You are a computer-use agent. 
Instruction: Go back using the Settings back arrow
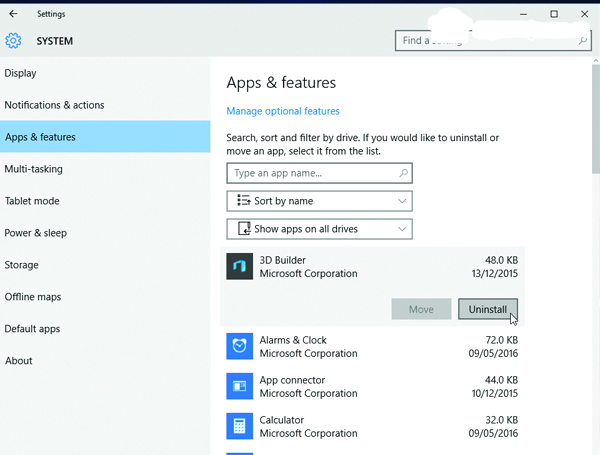click(13, 14)
